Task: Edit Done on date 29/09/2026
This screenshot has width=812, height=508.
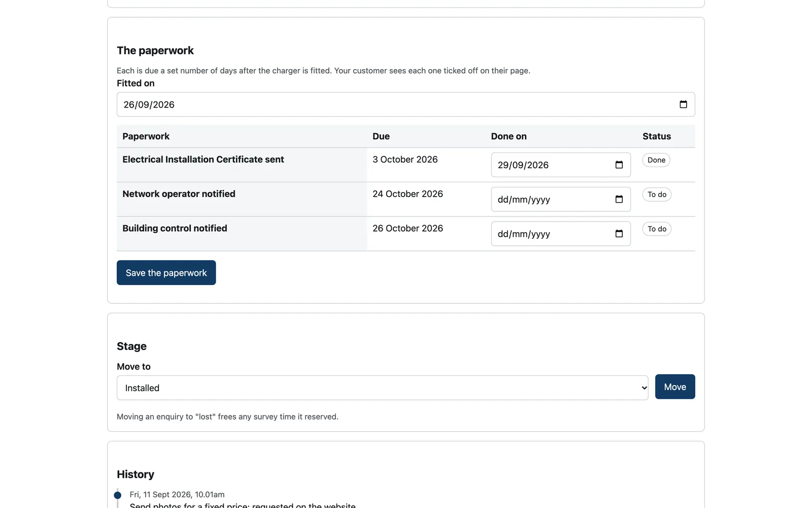Action: point(561,165)
